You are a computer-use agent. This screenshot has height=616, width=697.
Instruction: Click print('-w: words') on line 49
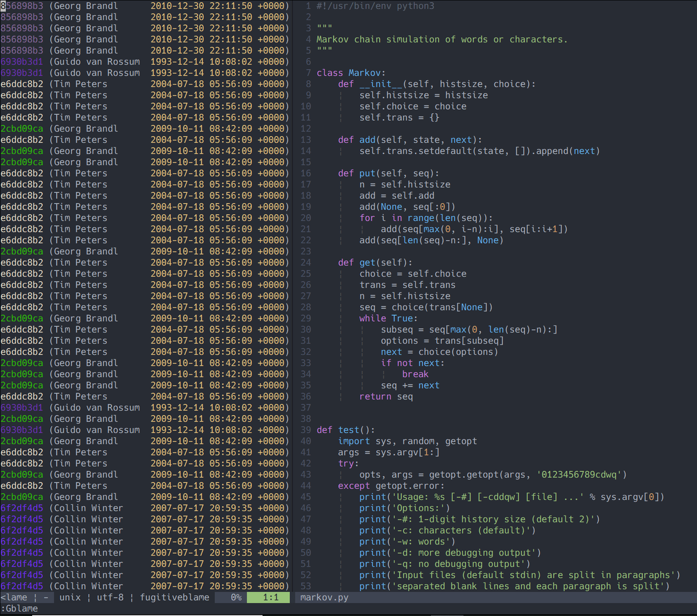(408, 542)
